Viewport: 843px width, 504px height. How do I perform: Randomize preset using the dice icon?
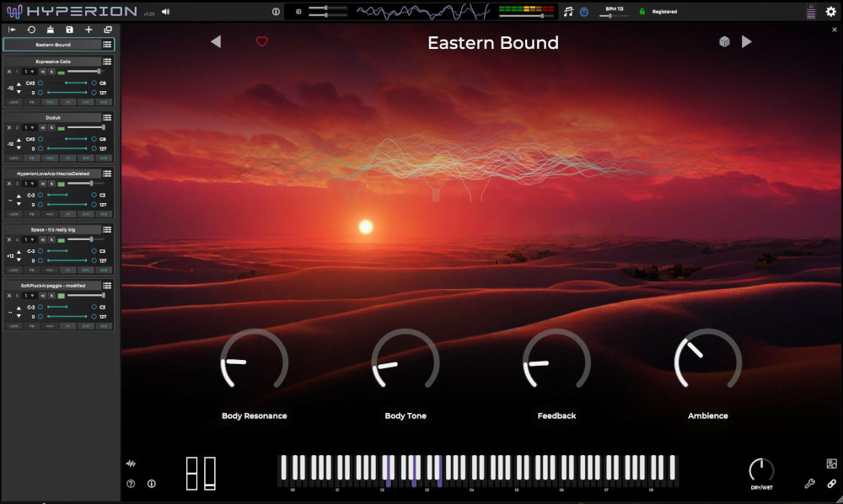pyautogui.click(x=724, y=42)
